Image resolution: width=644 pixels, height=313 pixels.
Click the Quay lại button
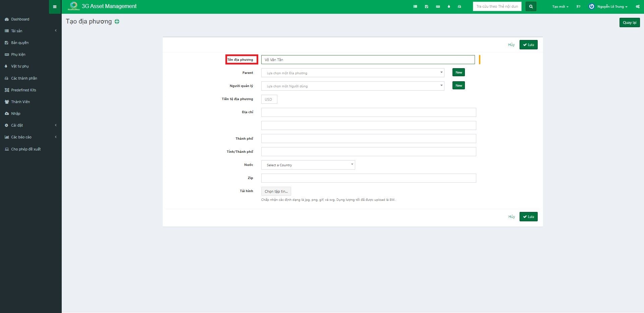coord(629,23)
